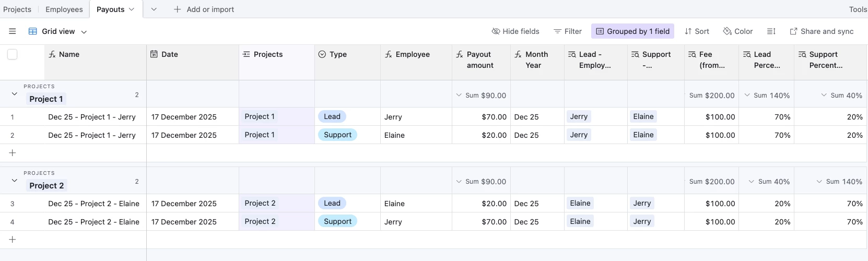Switch to the Employees tab
This screenshot has height=261, width=868.
[64, 9]
